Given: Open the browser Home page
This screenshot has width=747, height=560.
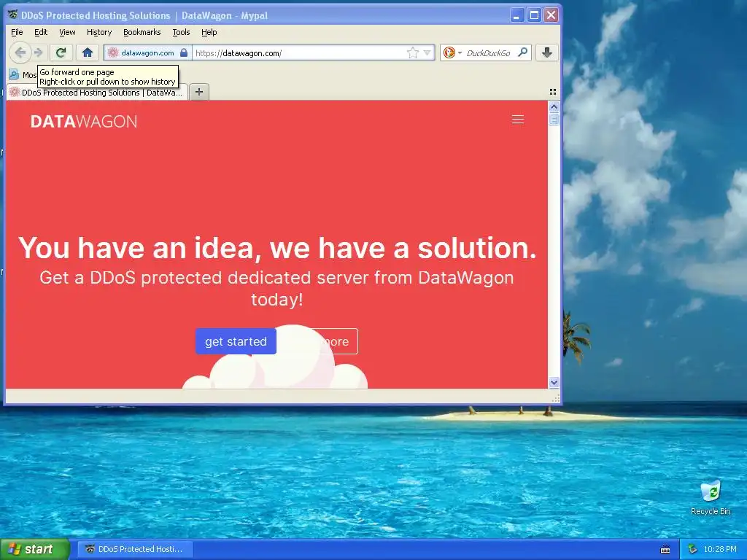Looking at the screenshot, I should (x=88, y=52).
